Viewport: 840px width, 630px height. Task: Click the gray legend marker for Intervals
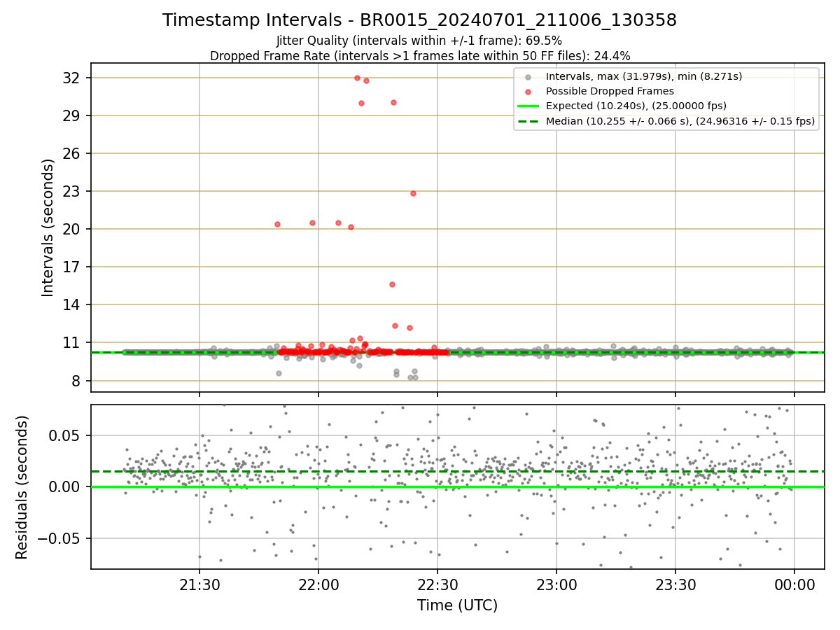point(527,77)
